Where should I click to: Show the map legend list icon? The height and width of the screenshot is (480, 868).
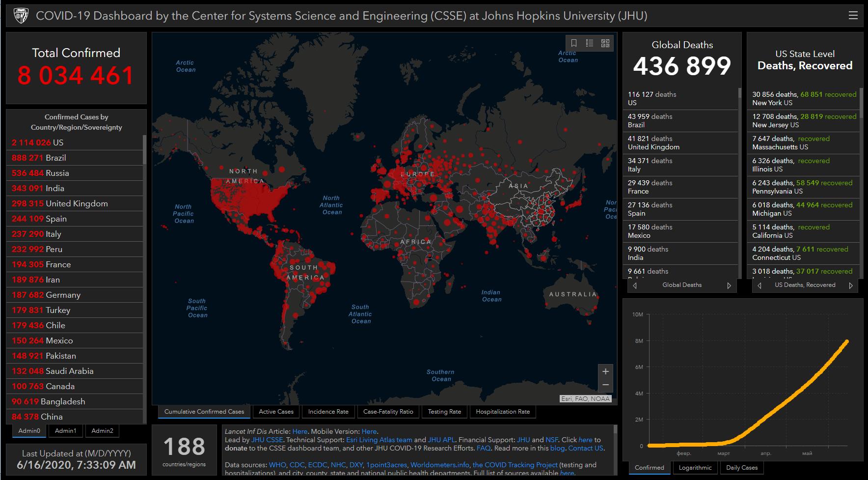(x=589, y=43)
